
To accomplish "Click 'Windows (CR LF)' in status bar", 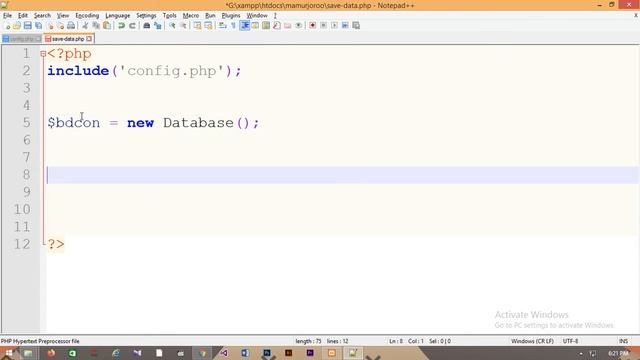I will click(532, 341).
